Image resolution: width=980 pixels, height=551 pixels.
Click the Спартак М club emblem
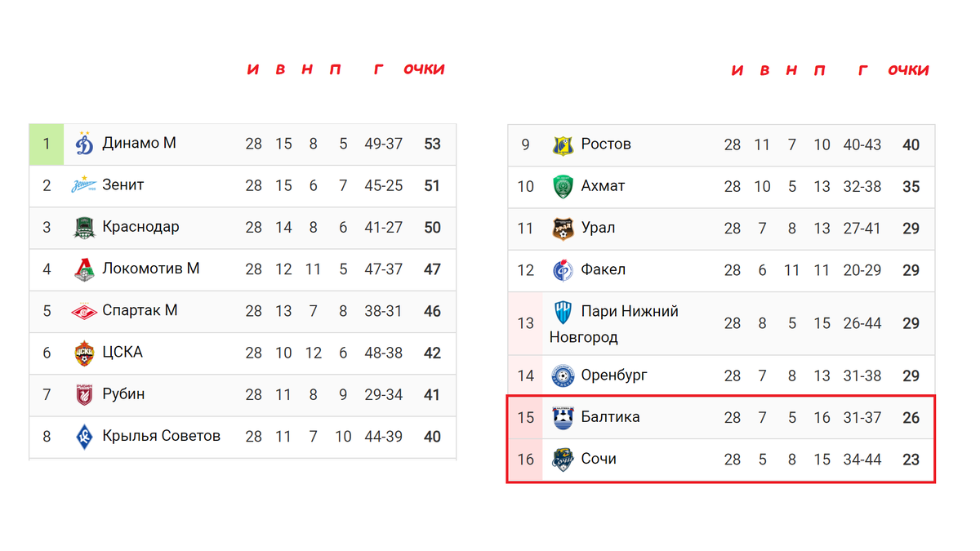click(x=84, y=311)
